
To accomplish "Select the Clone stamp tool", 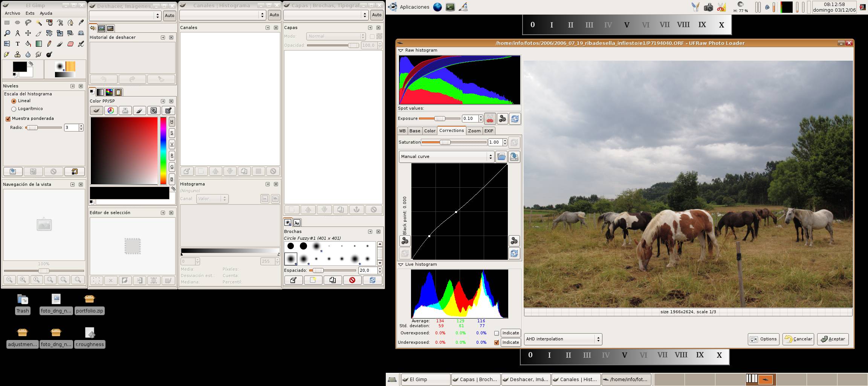I will click(x=17, y=54).
